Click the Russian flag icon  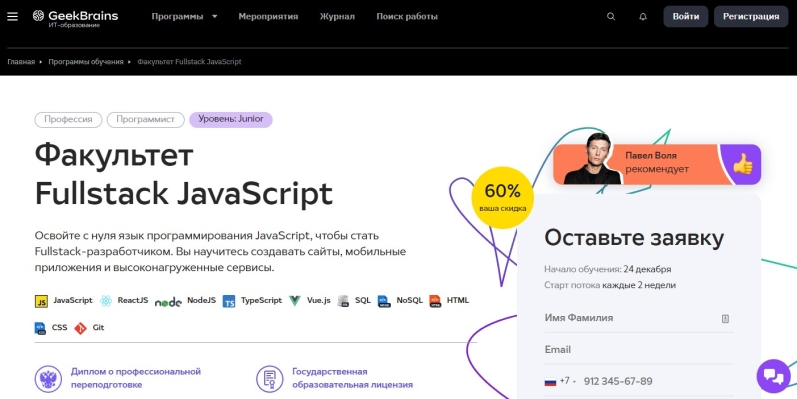pyautogui.click(x=550, y=381)
